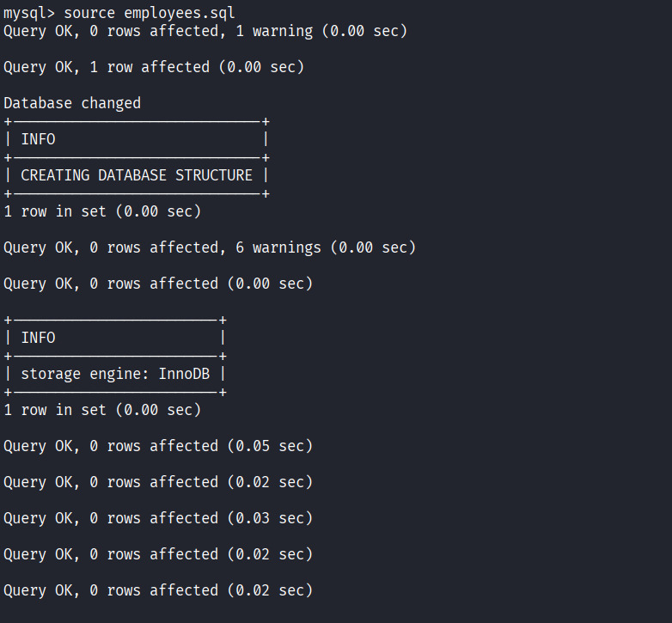Click the "1 row affected" result line
The height and width of the screenshot is (623, 672).
click(154, 67)
